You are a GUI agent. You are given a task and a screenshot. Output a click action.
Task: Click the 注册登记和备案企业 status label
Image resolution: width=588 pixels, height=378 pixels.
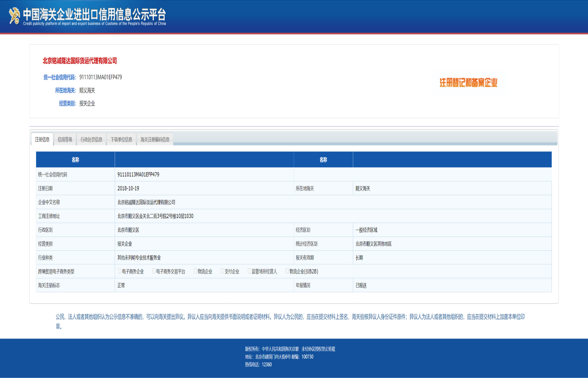468,83
